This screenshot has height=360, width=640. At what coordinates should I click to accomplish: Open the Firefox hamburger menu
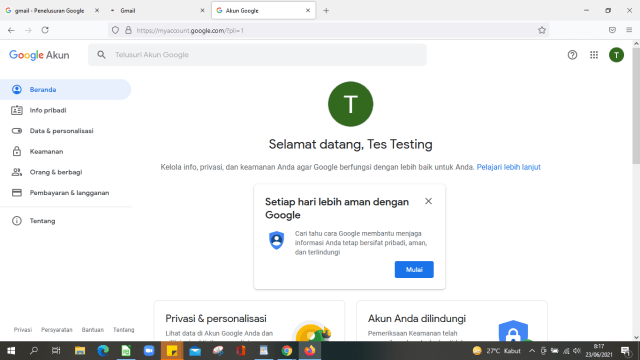629,30
